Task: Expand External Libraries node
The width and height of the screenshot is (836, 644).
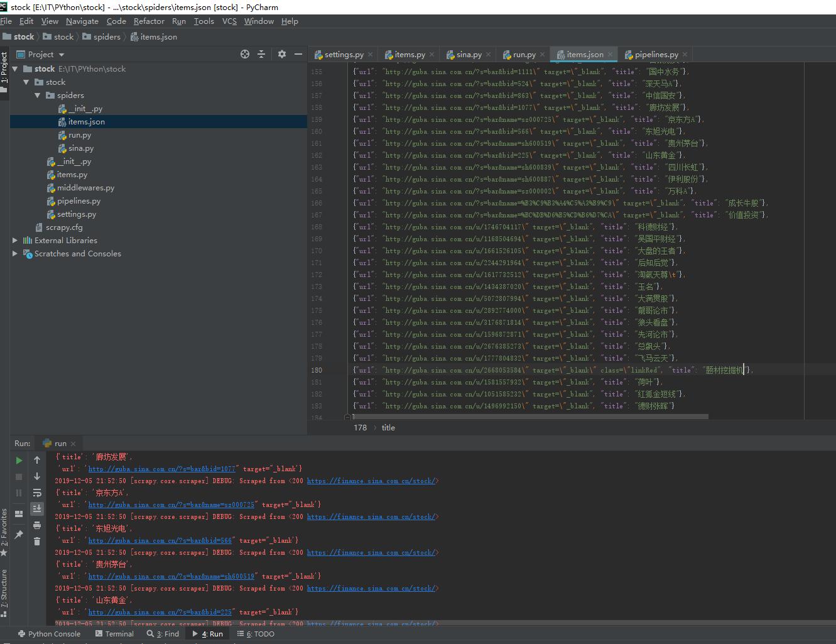Action: pyautogui.click(x=15, y=241)
